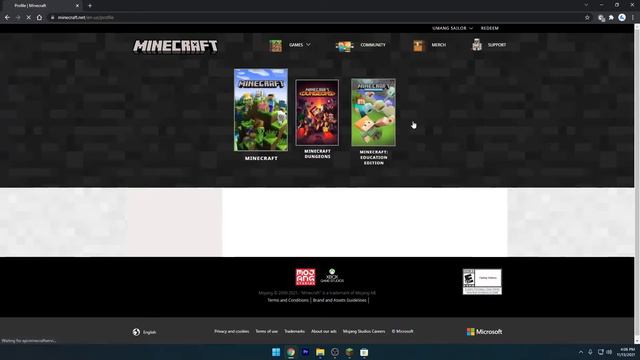Viewport: 640px width, 360px height.
Task: Click the Microsoft logo in footer
Action: pos(484,332)
